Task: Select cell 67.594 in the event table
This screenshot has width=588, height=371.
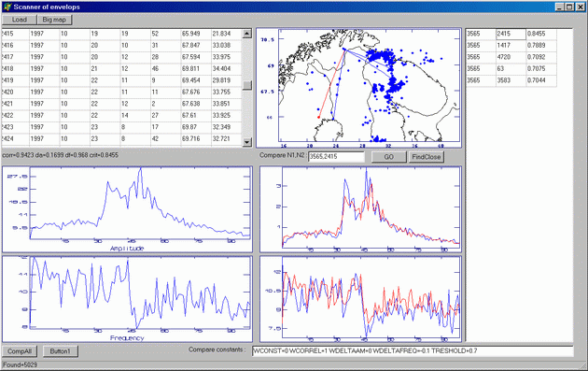Action: tap(196, 57)
